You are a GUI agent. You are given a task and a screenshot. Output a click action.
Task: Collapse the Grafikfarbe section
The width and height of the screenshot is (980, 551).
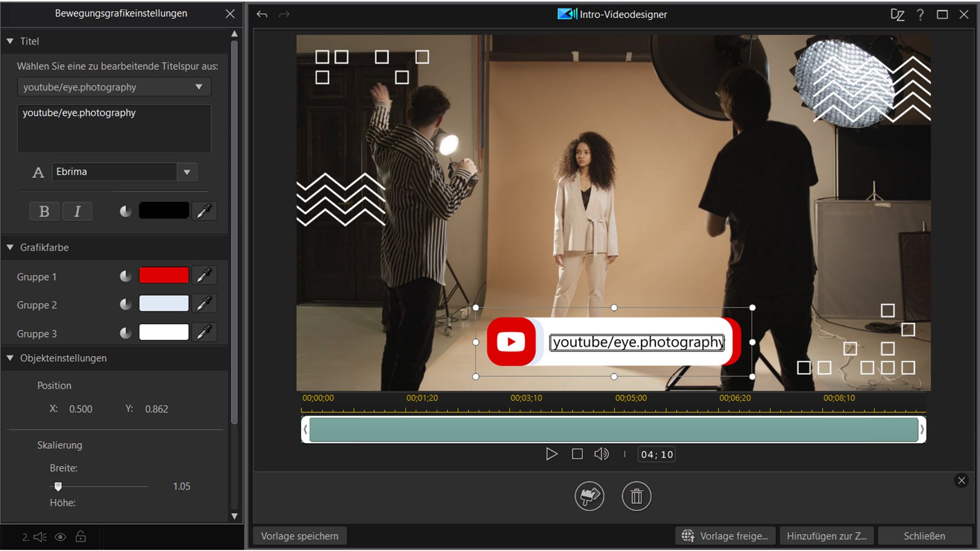click(10, 247)
